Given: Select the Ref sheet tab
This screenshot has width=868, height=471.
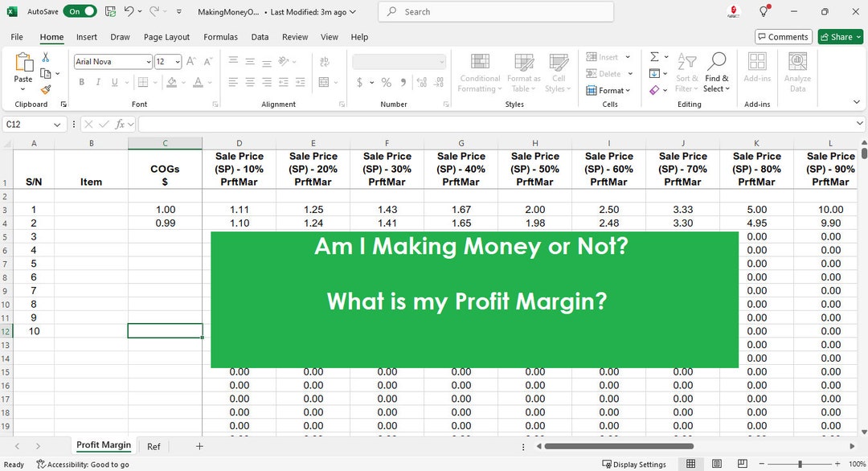Looking at the screenshot, I should coord(153,446).
